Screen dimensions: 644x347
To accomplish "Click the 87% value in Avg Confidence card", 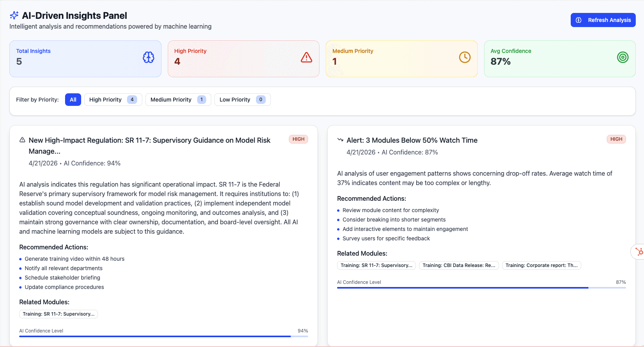I will (501, 62).
